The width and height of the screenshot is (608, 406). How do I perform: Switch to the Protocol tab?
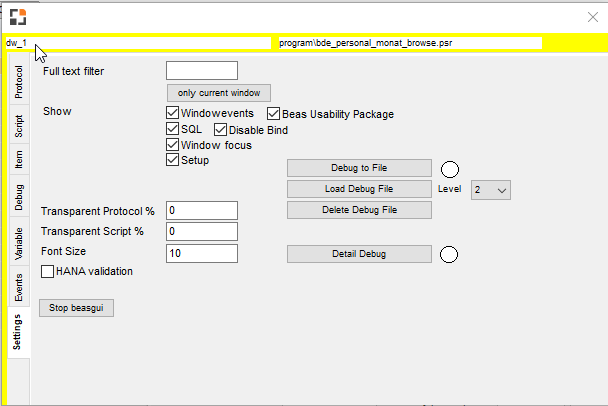pos(18,82)
